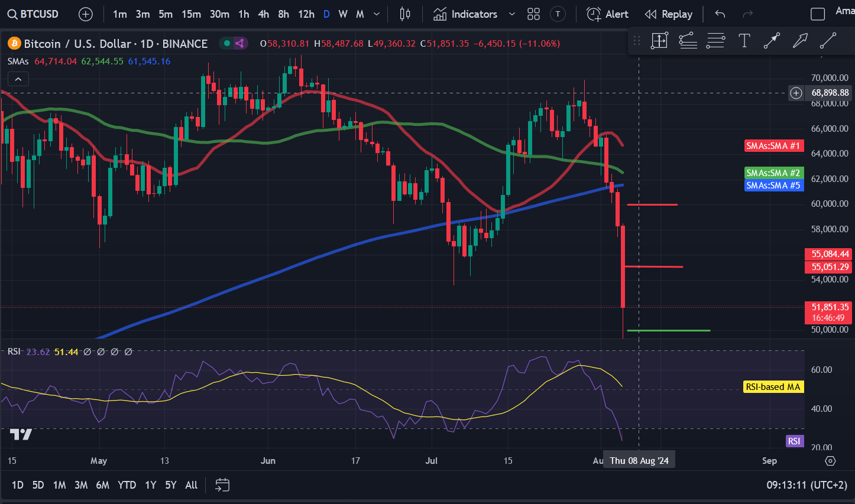The width and height of the screenshot is (855, 504).
Task: Select the measure/price range tool
Action: point(659,41)
